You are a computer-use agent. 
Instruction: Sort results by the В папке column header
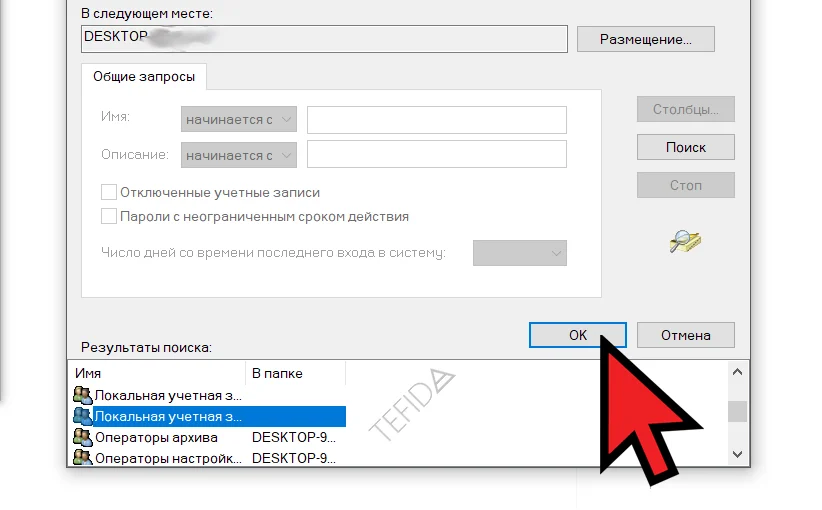(x=295, y=373)
